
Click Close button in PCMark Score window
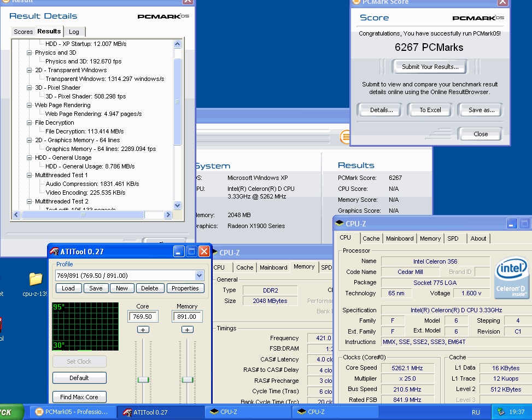pyautogui.click(x=481, y=134)
